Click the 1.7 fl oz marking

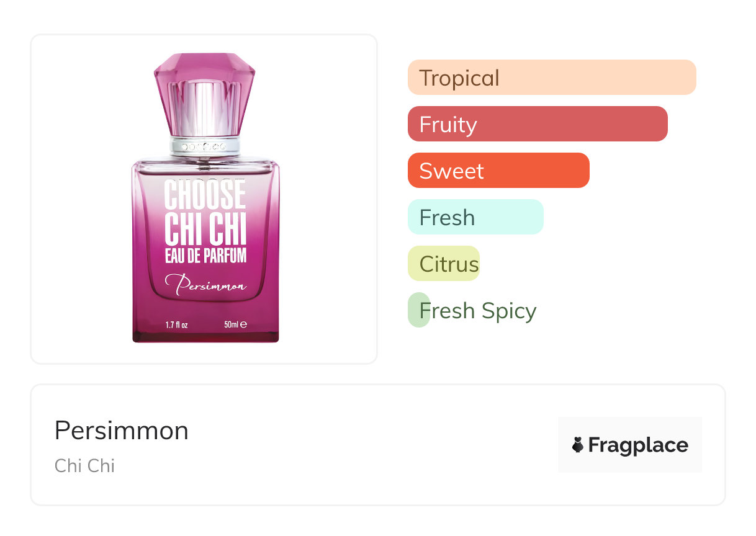(x=176, y=324)
